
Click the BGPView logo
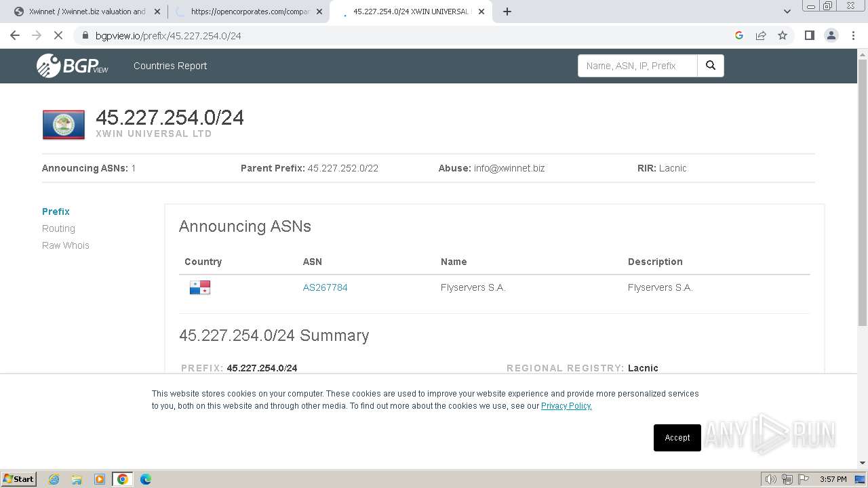[73, 66]
